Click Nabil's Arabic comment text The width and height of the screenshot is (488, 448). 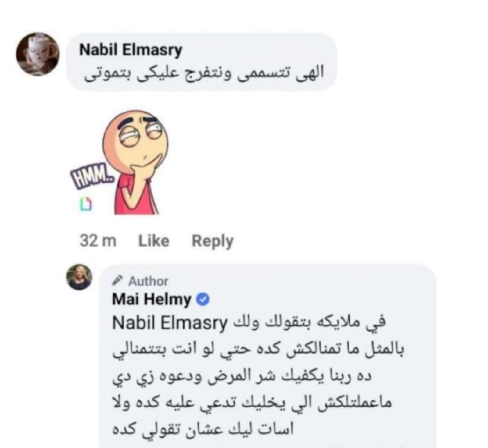204,73
